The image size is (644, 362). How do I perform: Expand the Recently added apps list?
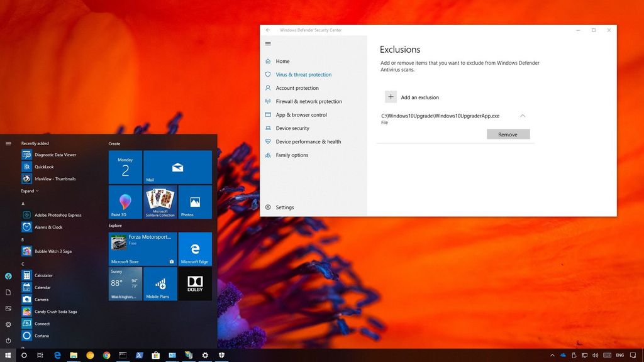pyautogui.click(x=30, y=190)
